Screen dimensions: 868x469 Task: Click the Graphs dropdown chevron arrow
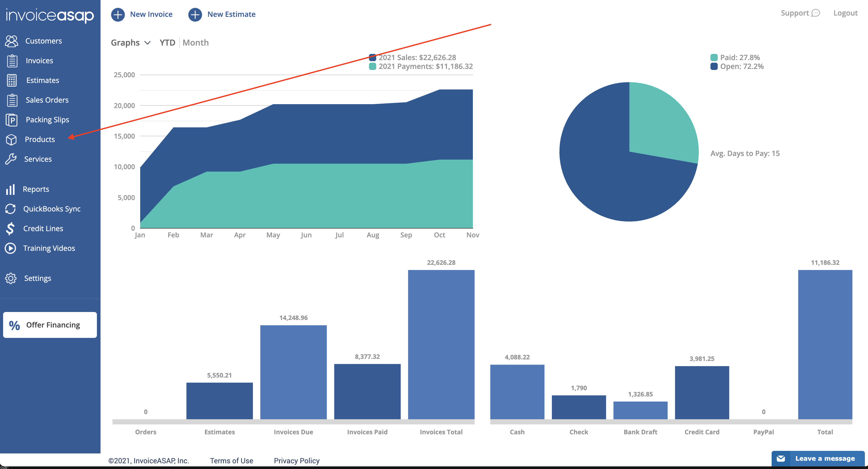tap(147, 43)
